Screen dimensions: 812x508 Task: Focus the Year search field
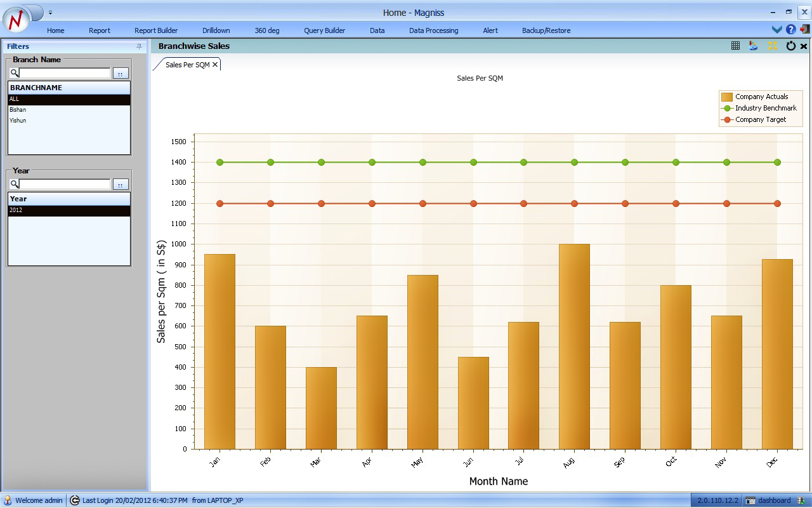tap(64, 184)
